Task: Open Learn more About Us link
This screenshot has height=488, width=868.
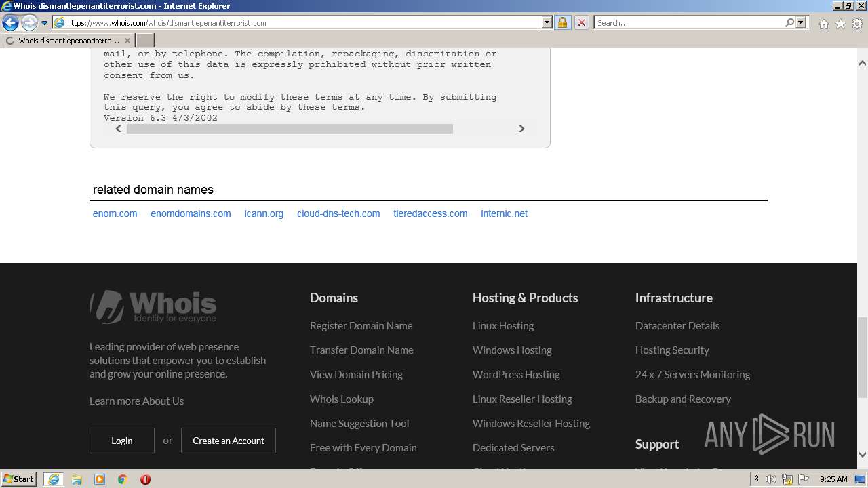Action: pyautogui.click(x=136, y=401)
